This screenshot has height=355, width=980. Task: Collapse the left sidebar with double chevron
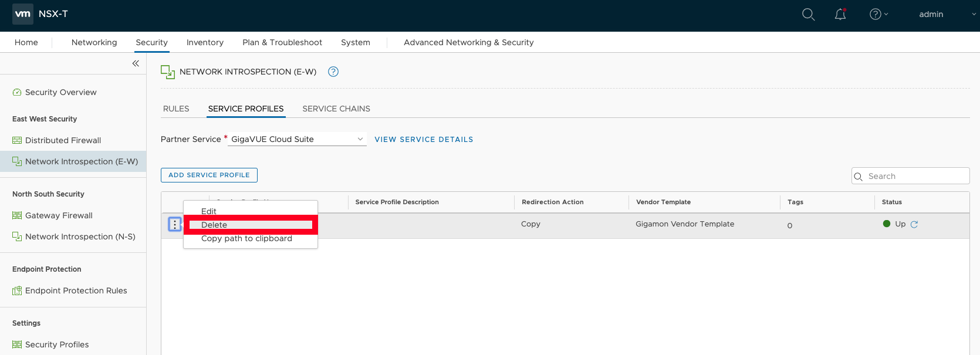136,63
